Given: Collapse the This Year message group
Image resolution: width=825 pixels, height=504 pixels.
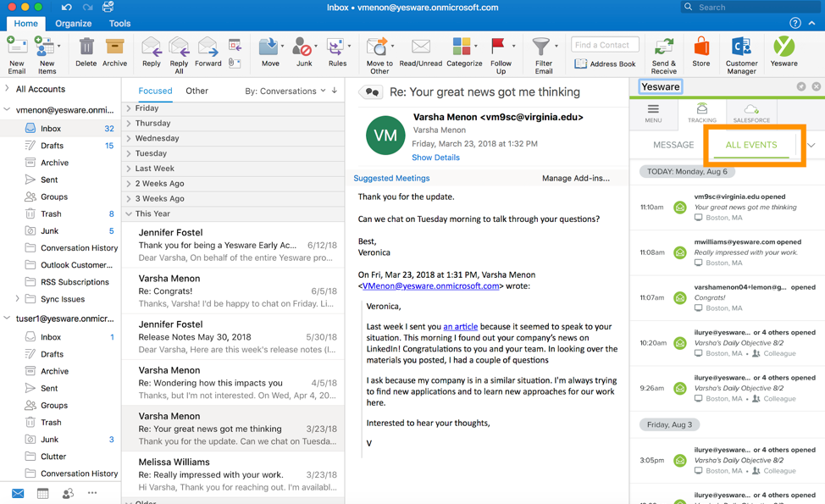Looking at the screenshot, I should [129, 214].
